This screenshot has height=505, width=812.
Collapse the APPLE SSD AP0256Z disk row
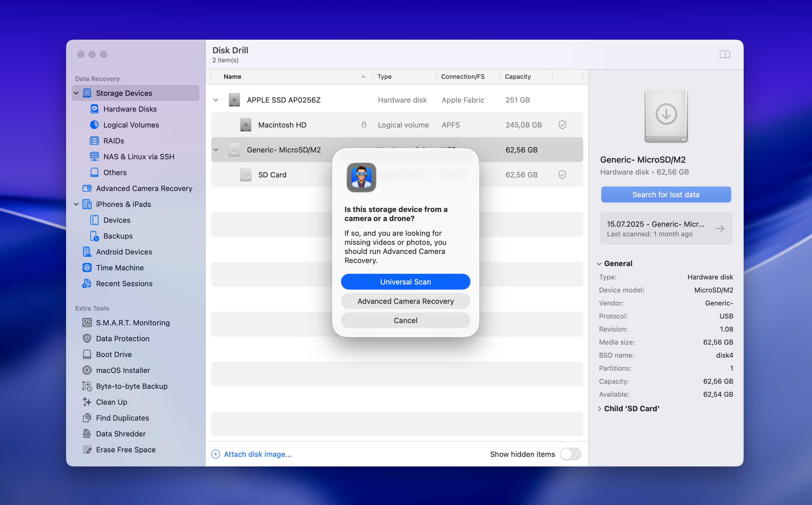[x=216, y=100]
